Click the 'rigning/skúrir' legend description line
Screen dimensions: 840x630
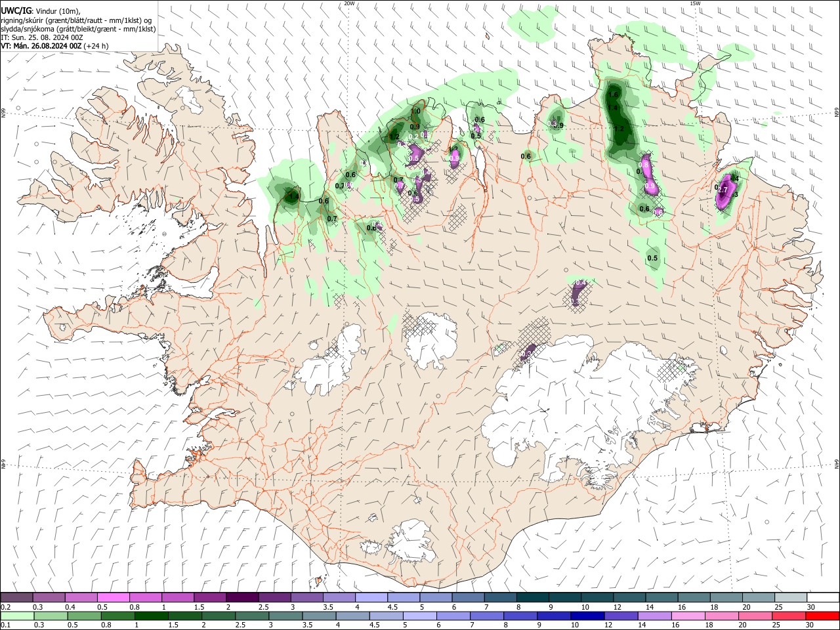(x=77, y=20)
